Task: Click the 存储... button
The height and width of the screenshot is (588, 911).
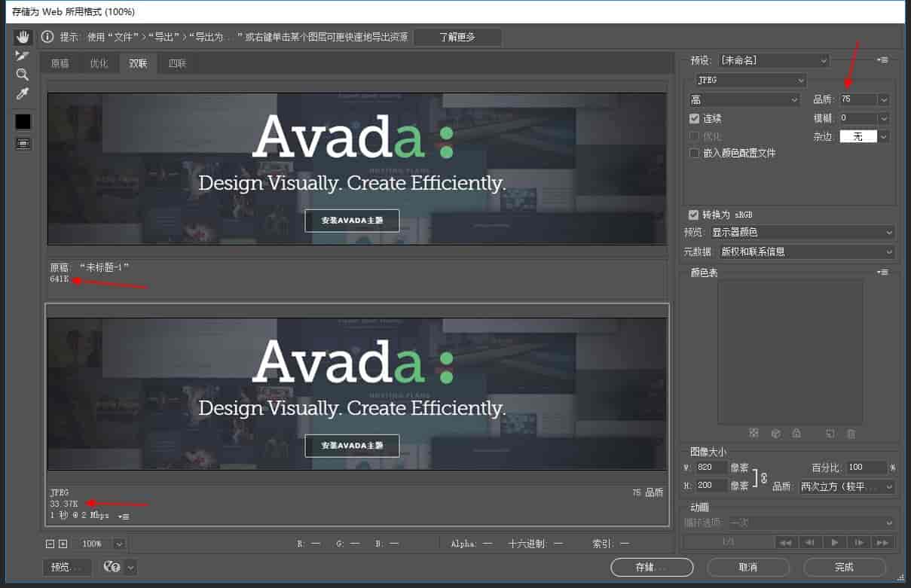Action: pyautogui.click(x=652, y=567)
